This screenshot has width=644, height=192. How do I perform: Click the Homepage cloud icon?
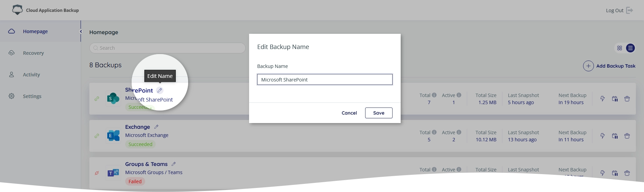tap(12, 31)
